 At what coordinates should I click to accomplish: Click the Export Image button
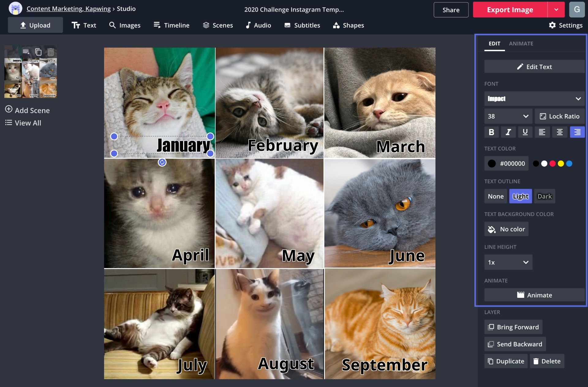coord(510,10)
